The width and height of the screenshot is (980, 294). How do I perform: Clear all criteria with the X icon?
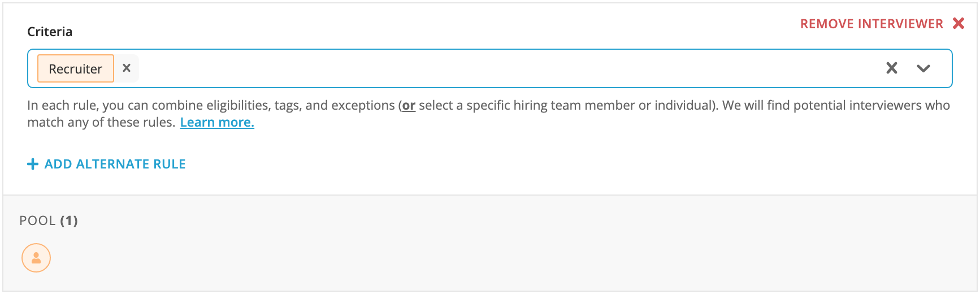click(x=891, y=68)
